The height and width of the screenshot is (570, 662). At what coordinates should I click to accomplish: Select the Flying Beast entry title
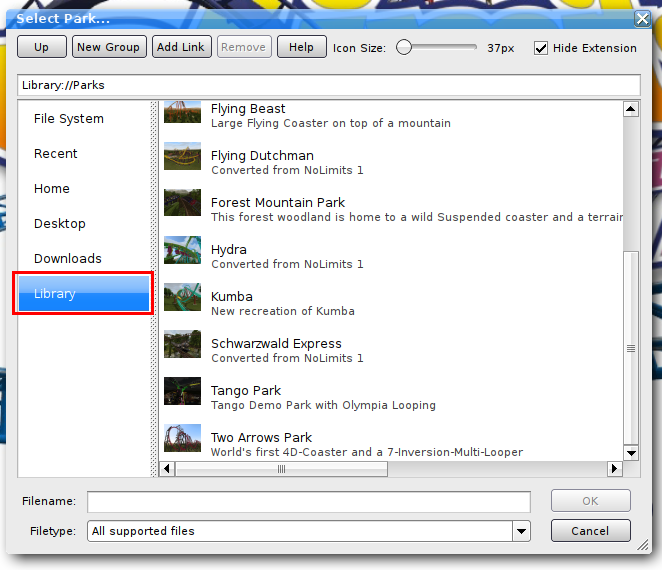point(248,109)
